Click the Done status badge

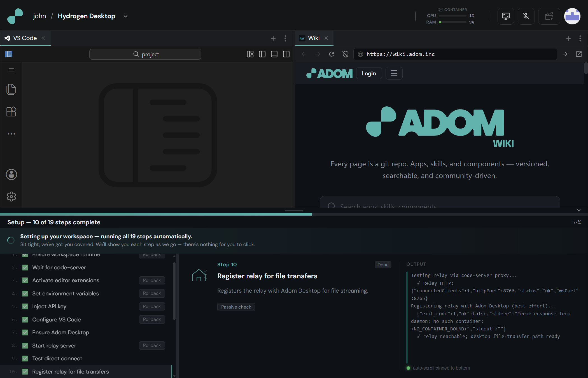coord(383,265)
